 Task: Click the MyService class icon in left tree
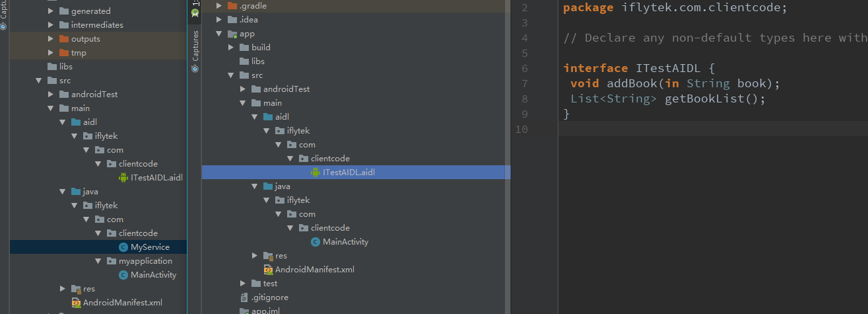click(x=123, y=247)
